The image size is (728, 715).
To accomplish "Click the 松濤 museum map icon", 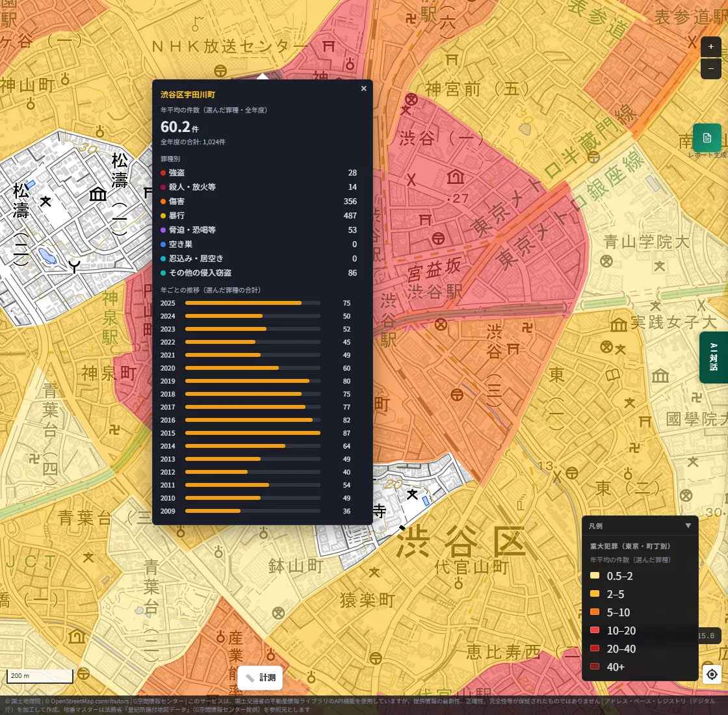I will (x=98, y=194).
